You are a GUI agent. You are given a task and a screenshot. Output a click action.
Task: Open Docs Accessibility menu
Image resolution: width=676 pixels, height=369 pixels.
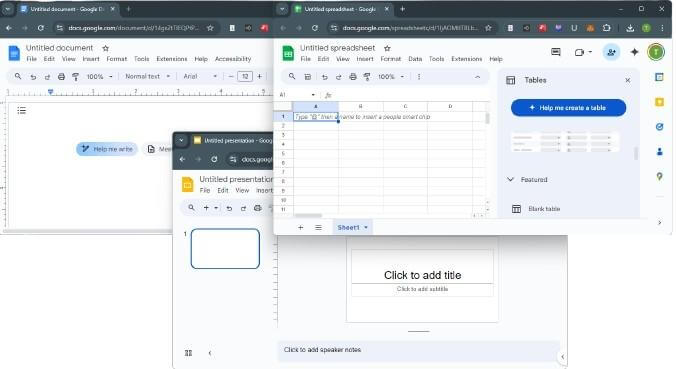(233, 59)
